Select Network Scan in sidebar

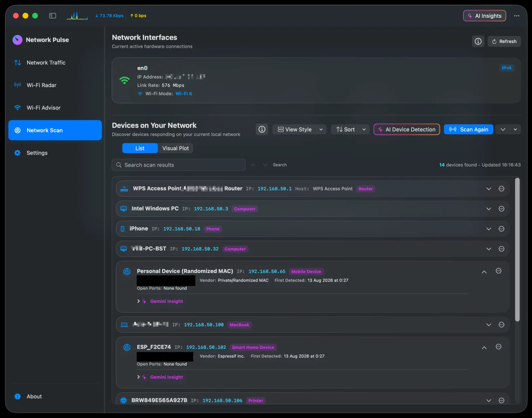pos(55,130)
